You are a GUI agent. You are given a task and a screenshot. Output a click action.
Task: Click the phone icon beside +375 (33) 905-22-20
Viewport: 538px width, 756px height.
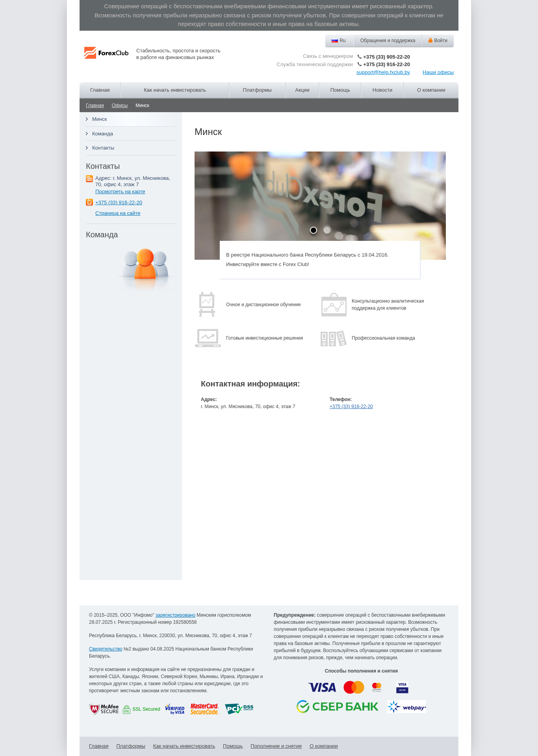point(360,57)
